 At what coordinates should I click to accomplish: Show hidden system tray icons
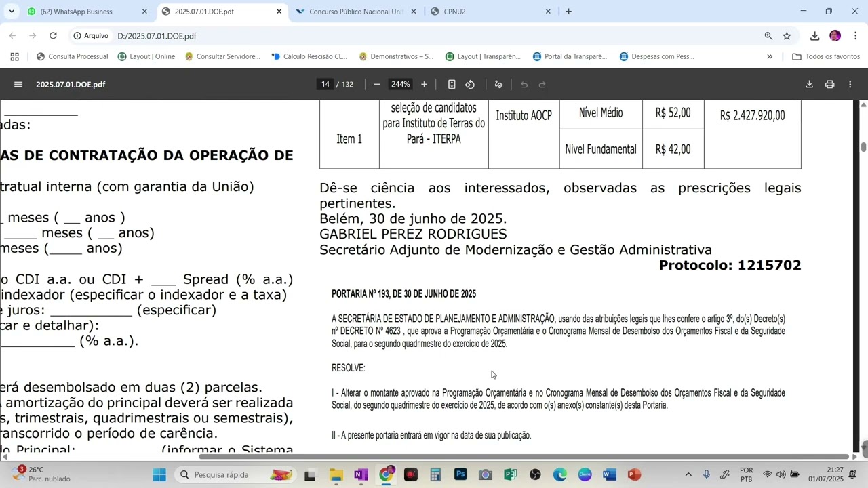688,474
